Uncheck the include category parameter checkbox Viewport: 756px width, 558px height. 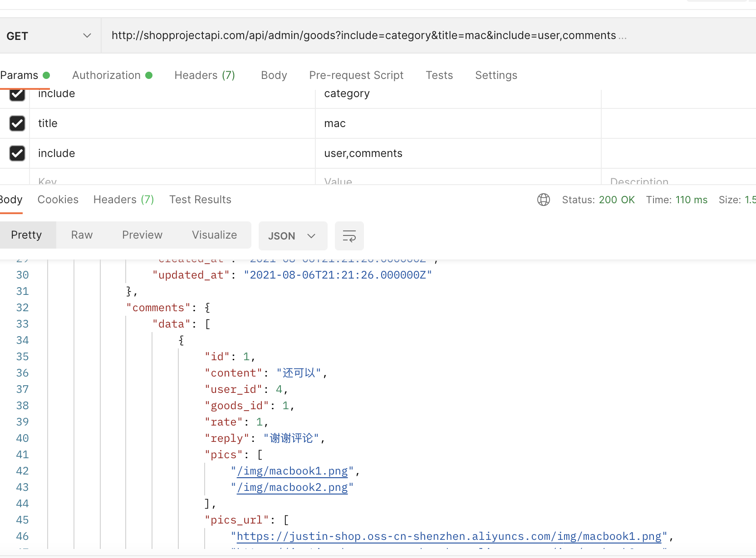point(17,94)
